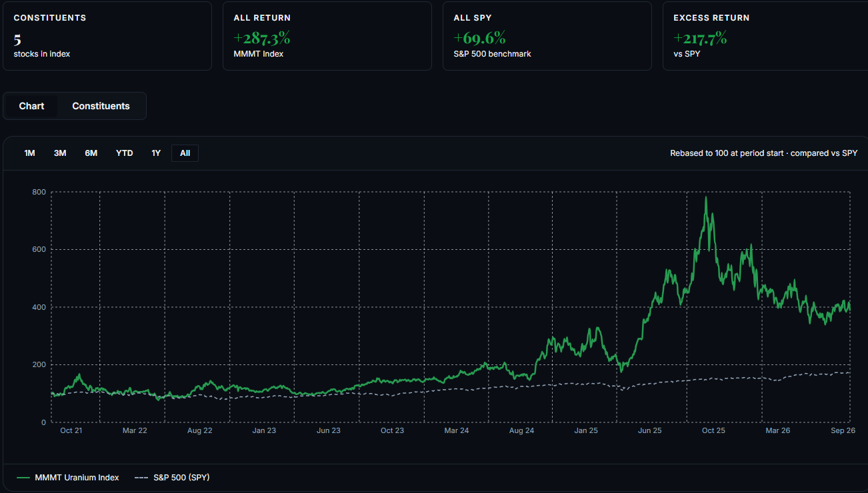This screenshot has height=493, width=868.
Task: Click the Oct 25 peak on chart
Action: pos(706,197)
